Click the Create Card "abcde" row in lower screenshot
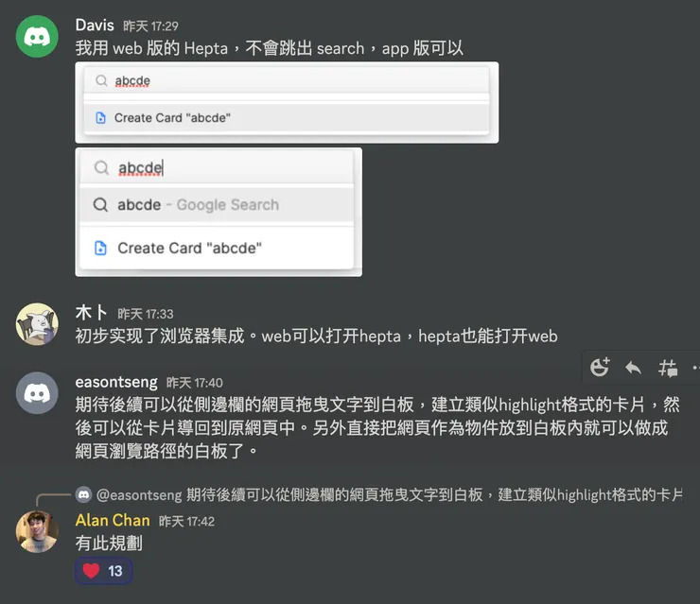 (x=217, y=248)
